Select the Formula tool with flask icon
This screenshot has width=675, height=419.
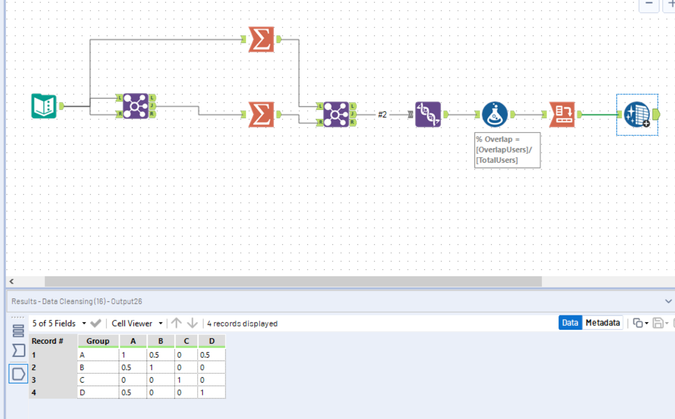tap(495, 114)
